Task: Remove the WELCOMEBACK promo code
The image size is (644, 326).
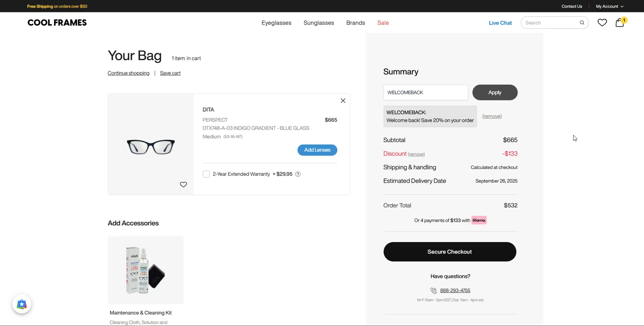Action: click(492, 116)
